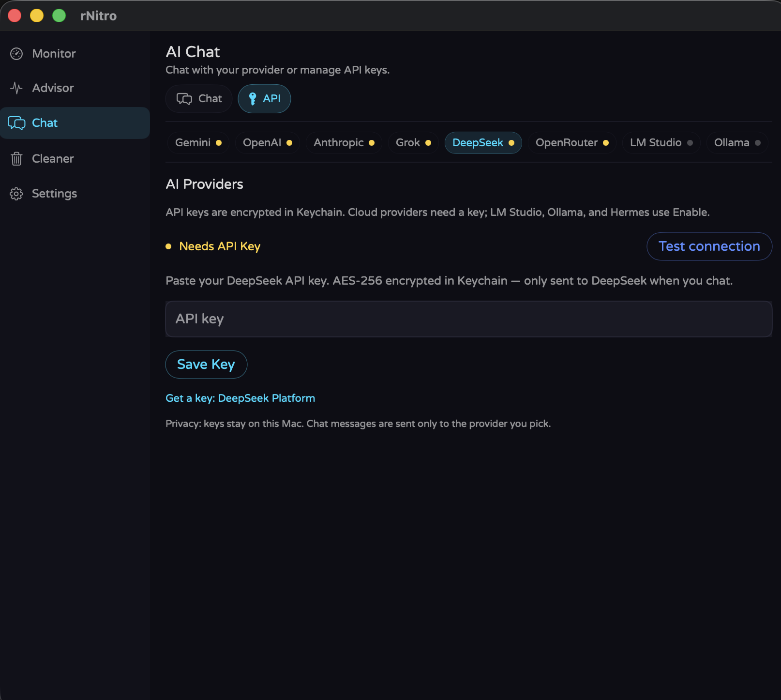Choose the Gemini provider tab
781x700 pixels.
198,143
